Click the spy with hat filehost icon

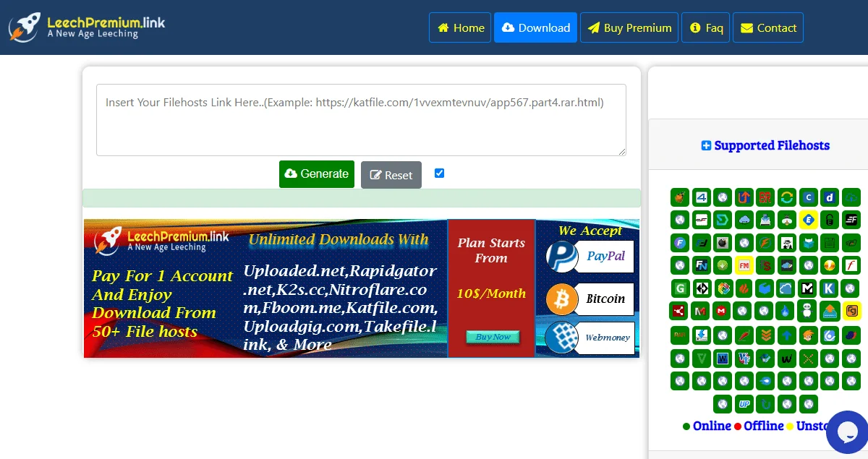coord(787,242)
